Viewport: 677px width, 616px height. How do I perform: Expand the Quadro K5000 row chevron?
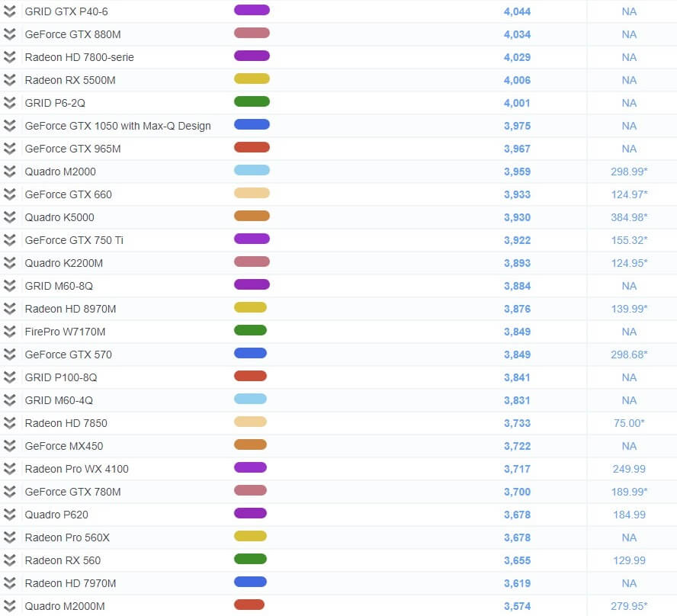click(9, 217)
